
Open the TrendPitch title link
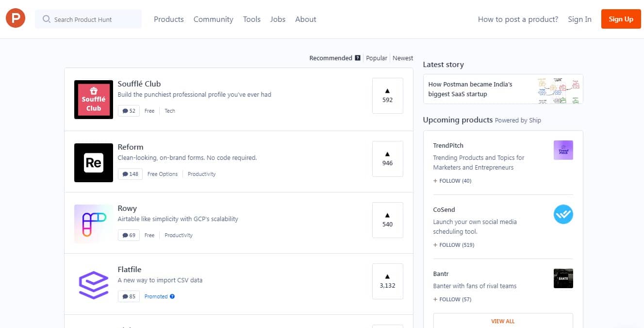tap(448, 145)
